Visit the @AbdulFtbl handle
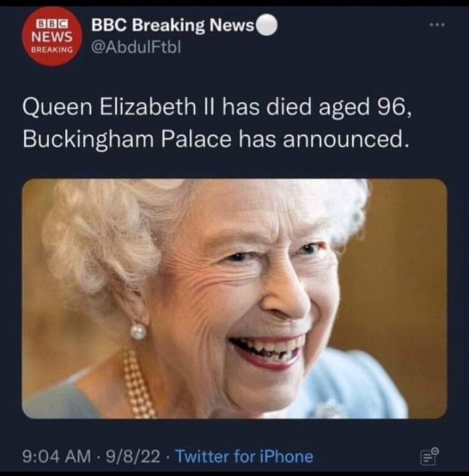This screenshot has height=476, width=469. click(136, 47)
